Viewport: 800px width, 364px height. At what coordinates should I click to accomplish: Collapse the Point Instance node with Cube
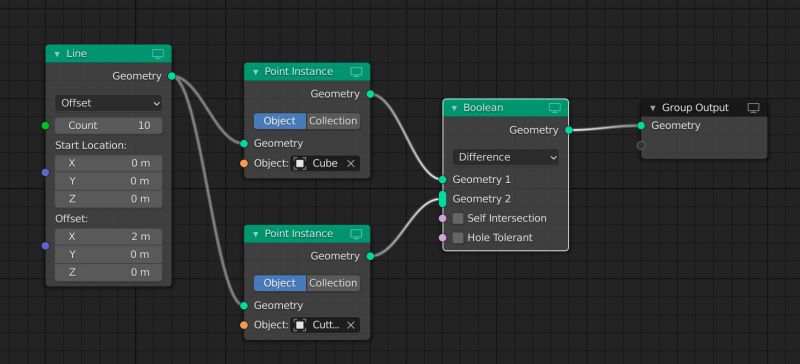click(256, 72)
